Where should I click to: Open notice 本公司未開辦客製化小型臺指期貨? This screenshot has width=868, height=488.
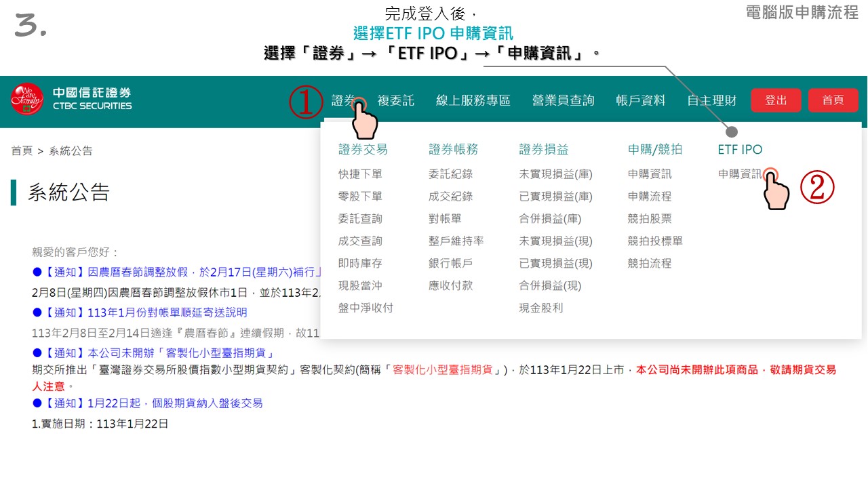[x=153, y=353]
